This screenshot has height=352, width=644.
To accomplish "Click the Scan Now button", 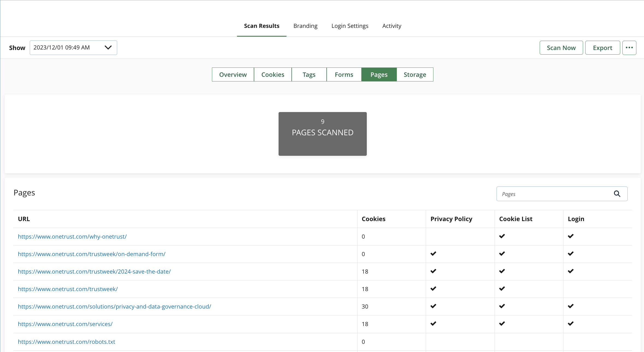I will [561, 48].
